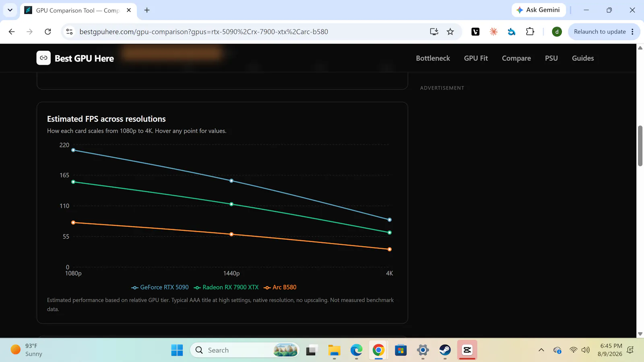Click the OneDrive cloud tray icon
Viewport: 644px width, 362px height.
click(x=557, y=350)
